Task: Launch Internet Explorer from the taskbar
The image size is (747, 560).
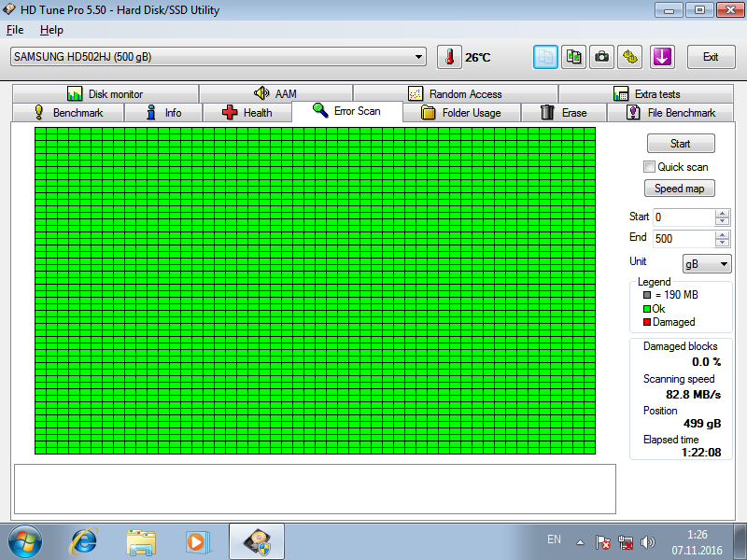Action: click(x=84, y=541)
